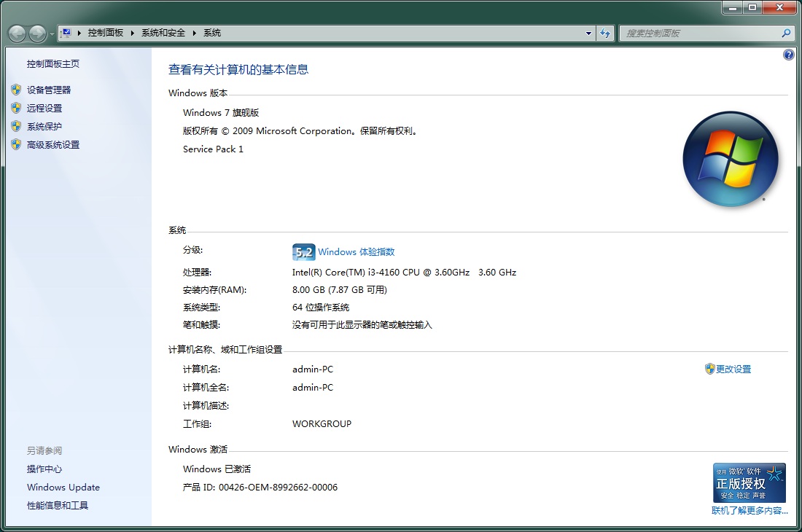Expand the arrow after 系统和安全 in breadcrumb

[195, 33]
